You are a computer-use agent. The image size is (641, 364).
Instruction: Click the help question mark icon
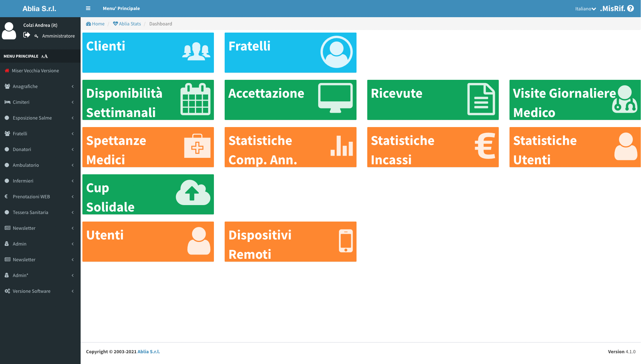[x=631, y=9]
